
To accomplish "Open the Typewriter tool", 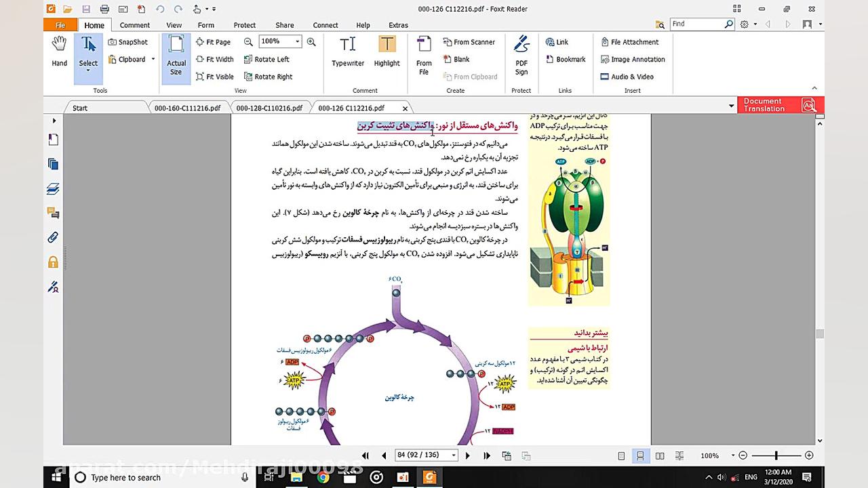I will click(348, 51).
